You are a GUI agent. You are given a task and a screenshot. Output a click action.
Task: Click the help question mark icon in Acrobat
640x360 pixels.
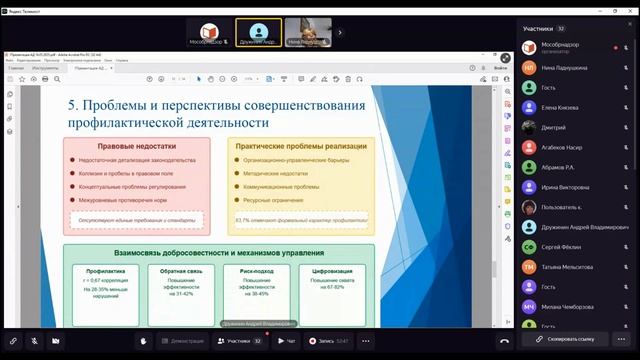472,68
